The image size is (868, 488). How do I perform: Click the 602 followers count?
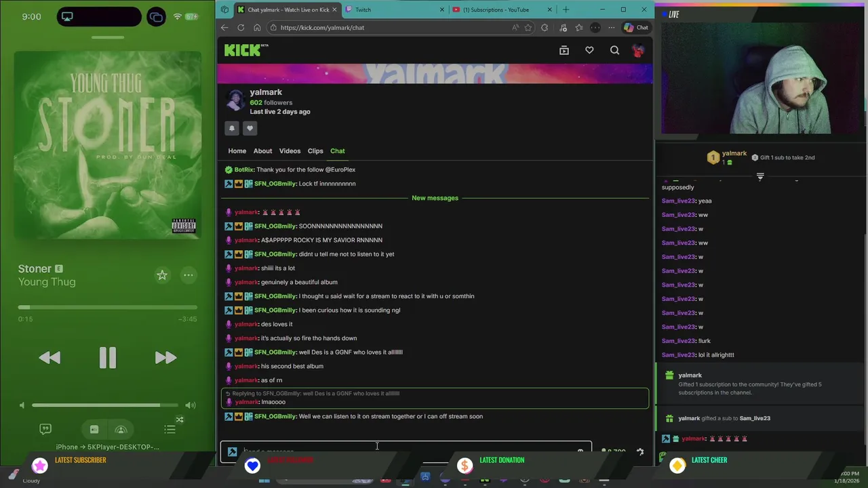271,102
